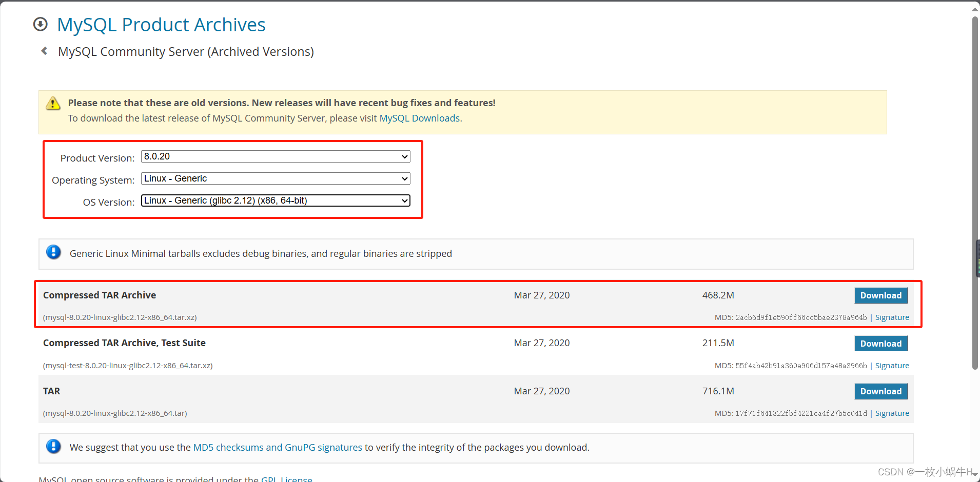Viewport: 980px width, 482px height.
Task: Click the yellow warning triangle icon
Action: pyautogui.click(x=53, y=103)
